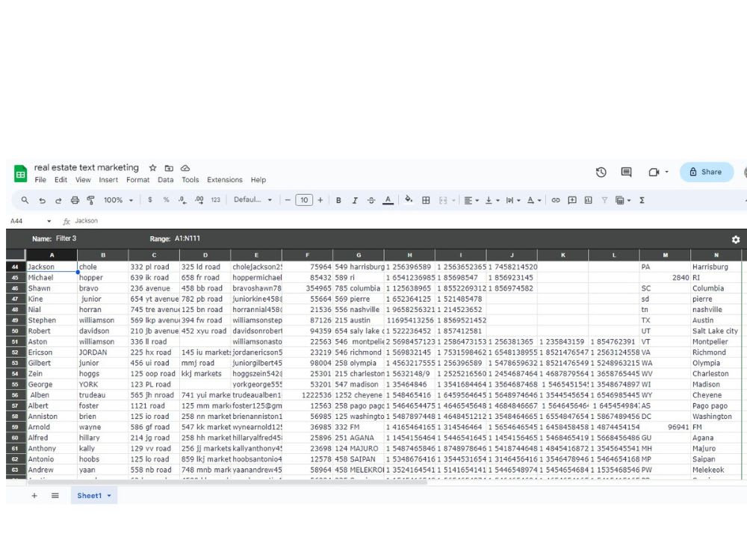Image resolution: width=747 pixels, height=560 pixels.
Task: Add a new sheet with the plus icon
Action: point(34,496)
